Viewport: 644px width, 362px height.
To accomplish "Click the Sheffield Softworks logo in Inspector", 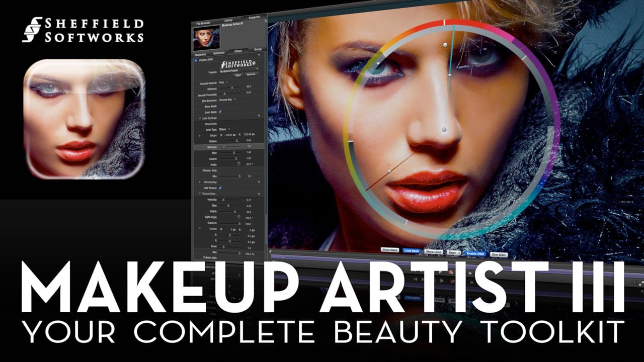I will [238, 64].
